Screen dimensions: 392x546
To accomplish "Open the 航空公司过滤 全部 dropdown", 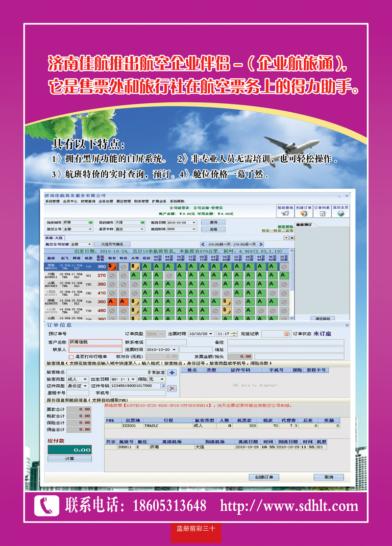I will [90, 245].
